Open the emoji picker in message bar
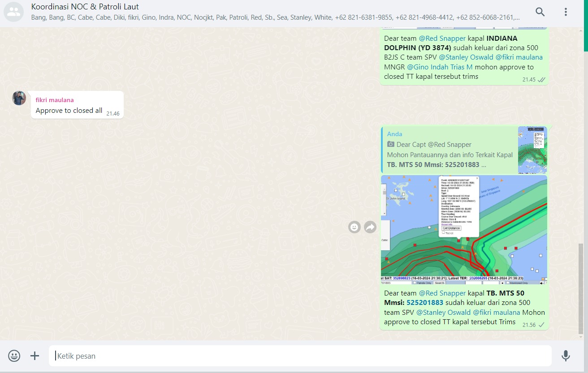This screenshot has width=588, height=373. click(x=14, y=356)
